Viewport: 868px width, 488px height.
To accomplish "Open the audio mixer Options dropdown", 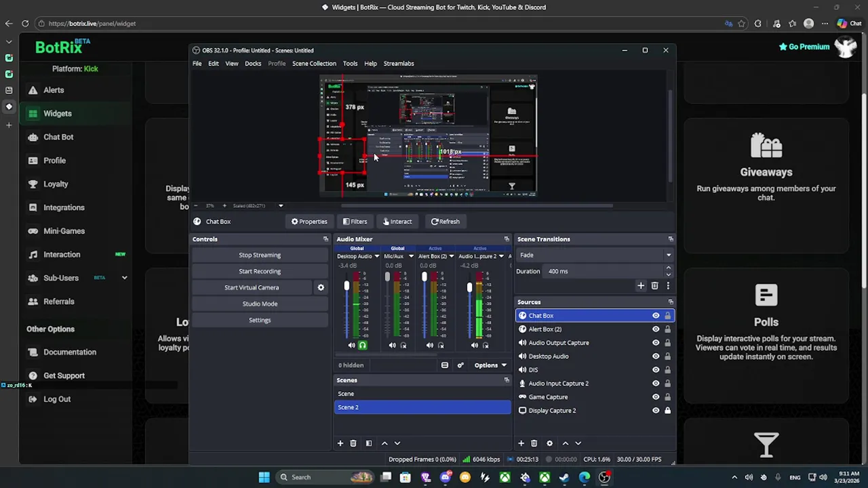I will pyautogui.click(x=490, y=365).
